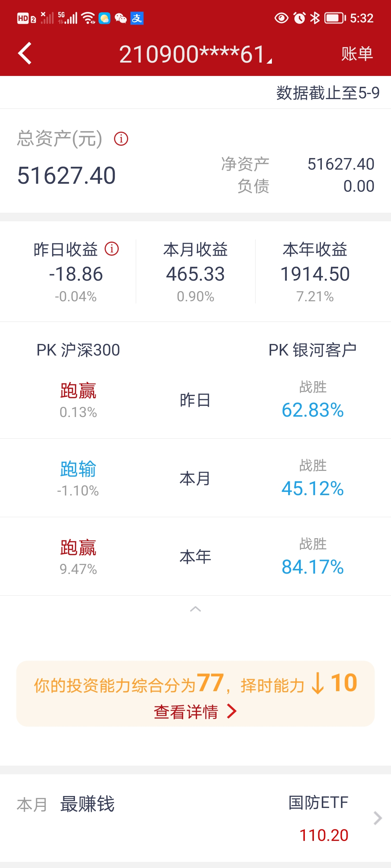391x868 pixels.
Task: Tap info icon beside 昨日收益
Action: click(x=112, y=249)
